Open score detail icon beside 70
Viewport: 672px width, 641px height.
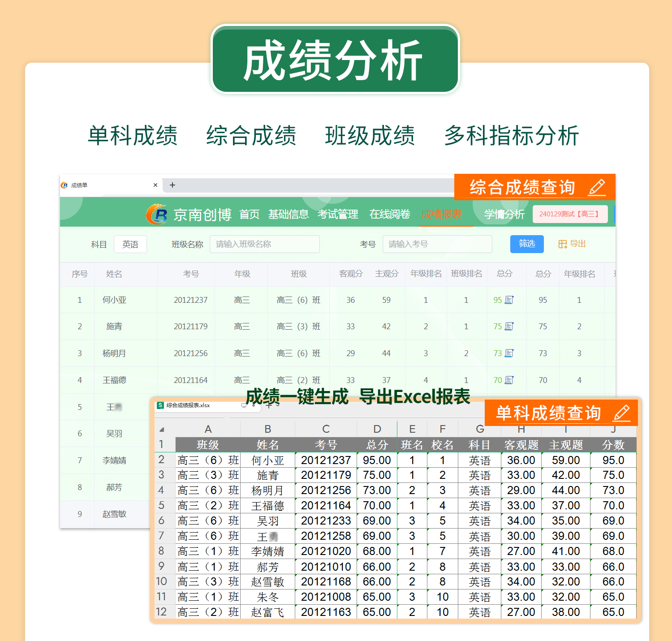coord(509,380)
